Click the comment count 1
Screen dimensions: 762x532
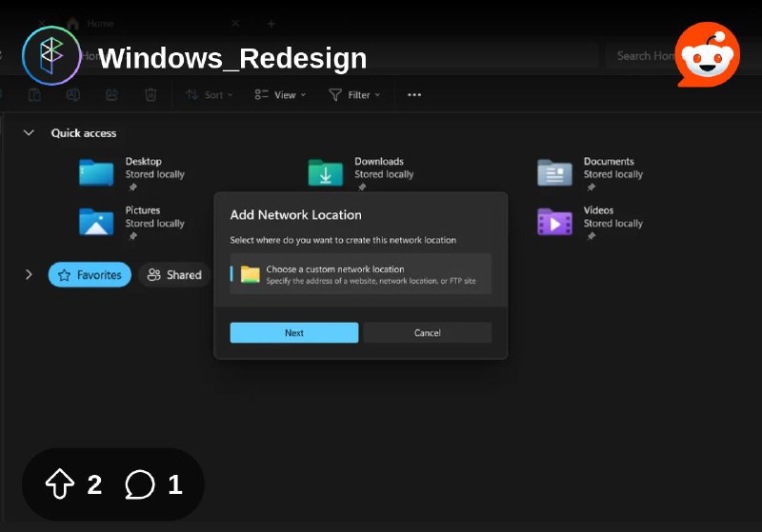(x=175, y=484)
